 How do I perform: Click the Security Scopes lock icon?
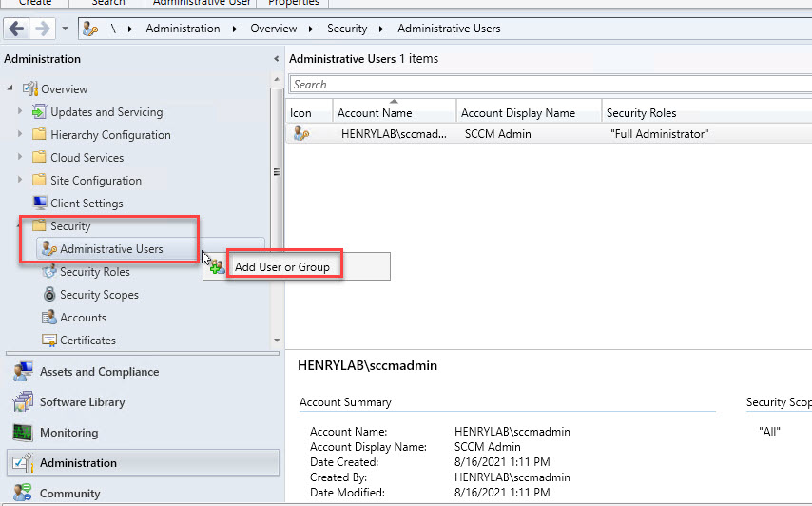coord(49,295)
